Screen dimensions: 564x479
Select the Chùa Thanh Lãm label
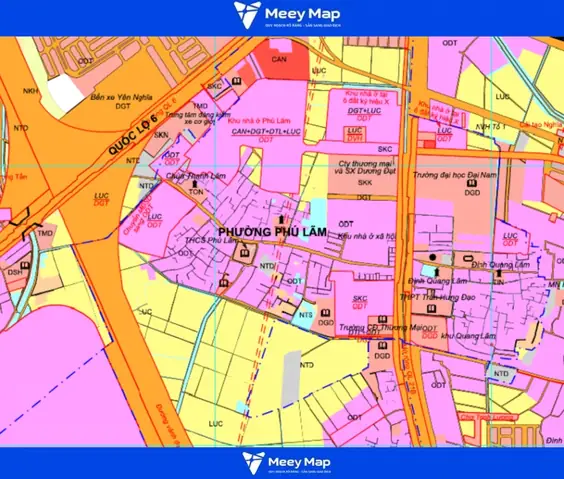point(195,176)
